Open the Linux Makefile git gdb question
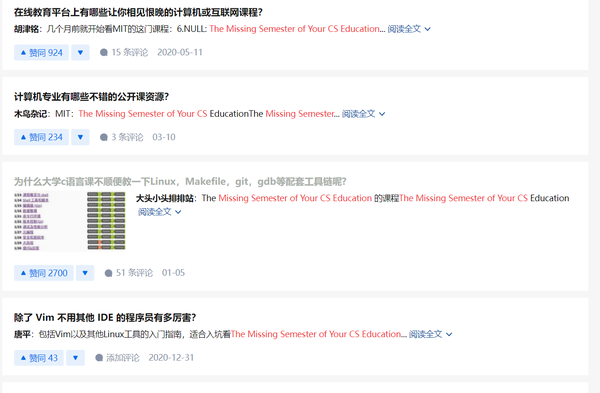The height and width of the screenshot is (393, 600). [180, 181]
